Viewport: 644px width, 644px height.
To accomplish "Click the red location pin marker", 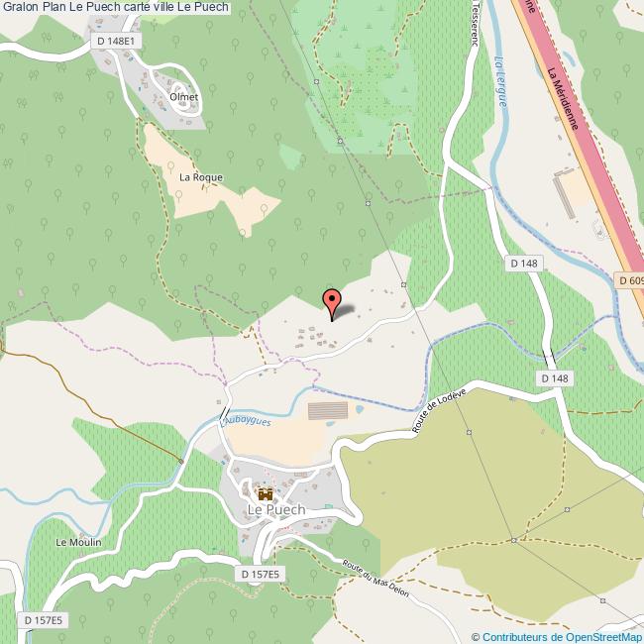I will pos(332,304).
